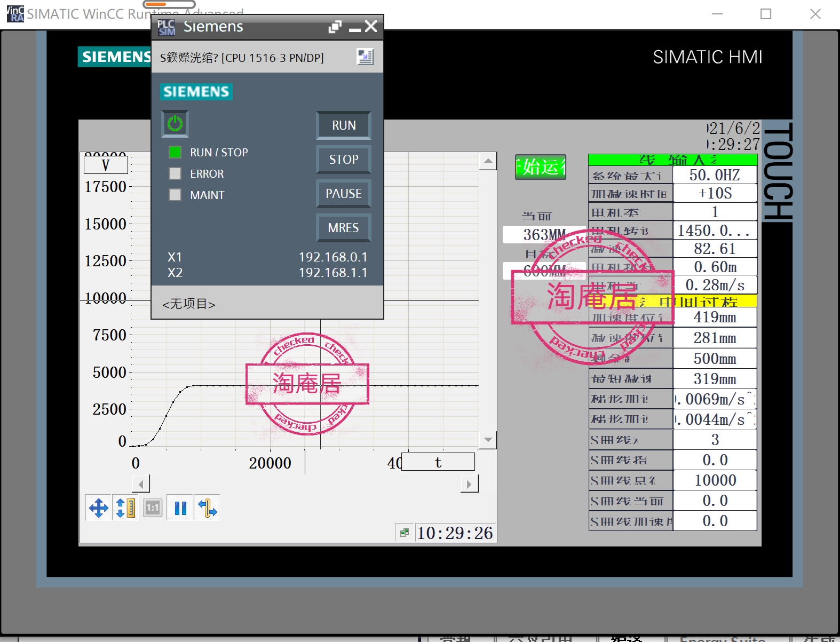
Task: Minimize the Siemens PLCSIM window
Action: pos(354,29)
